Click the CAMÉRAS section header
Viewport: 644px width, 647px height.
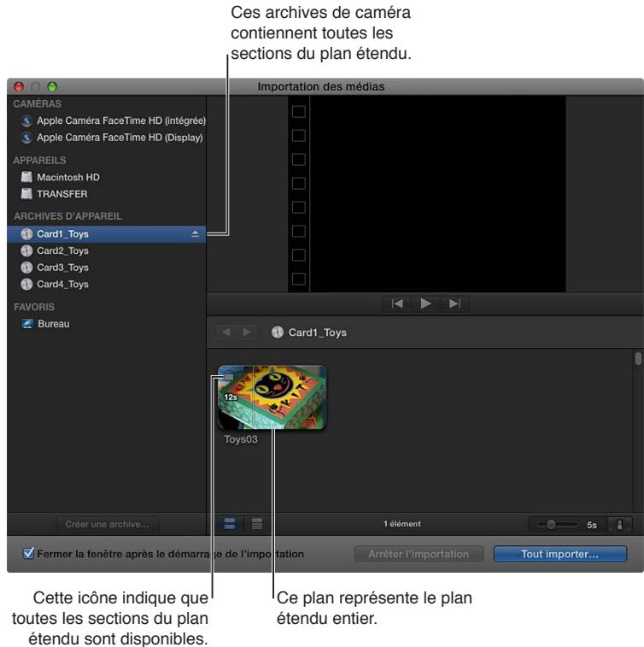38,103
